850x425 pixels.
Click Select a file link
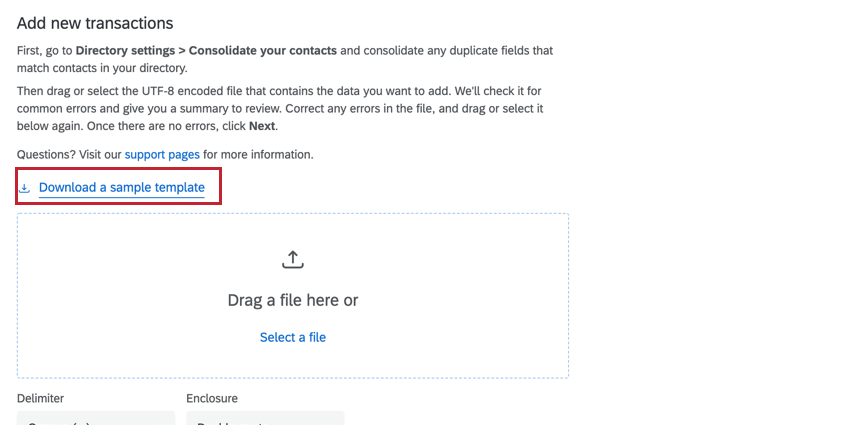tap(292, 337)
